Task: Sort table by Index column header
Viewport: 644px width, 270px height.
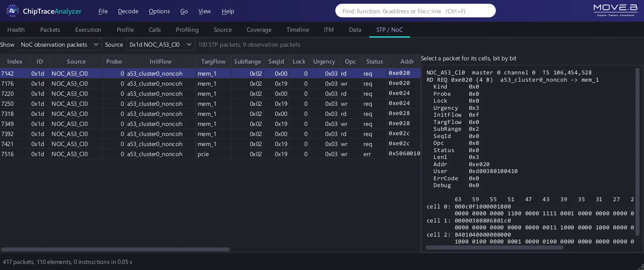Action: pyautogui.click(x=15, y=62)
